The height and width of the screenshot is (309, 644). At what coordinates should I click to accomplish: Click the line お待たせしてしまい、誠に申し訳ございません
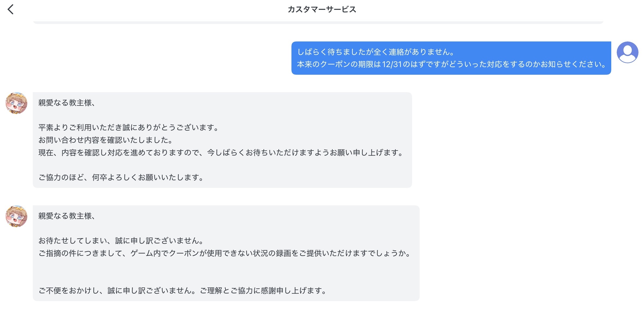click(x=121, y=241)
